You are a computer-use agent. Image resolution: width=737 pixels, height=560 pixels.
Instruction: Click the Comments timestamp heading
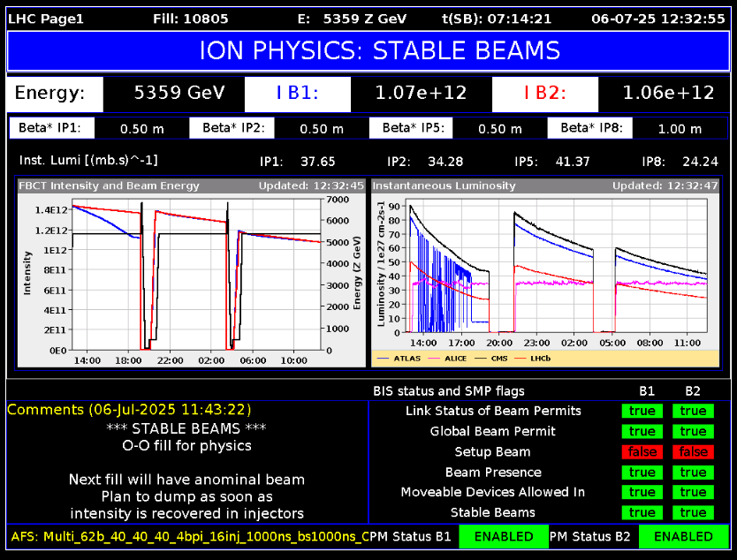coord(129,410)
